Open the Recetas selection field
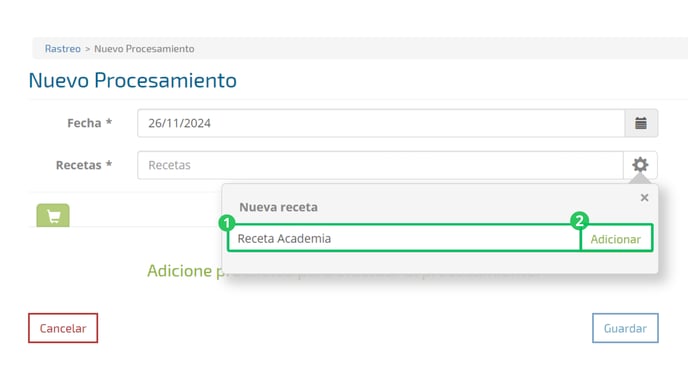The width and height of the screenshot is (688, 387). pyautogui.click(x=380, y=165)
